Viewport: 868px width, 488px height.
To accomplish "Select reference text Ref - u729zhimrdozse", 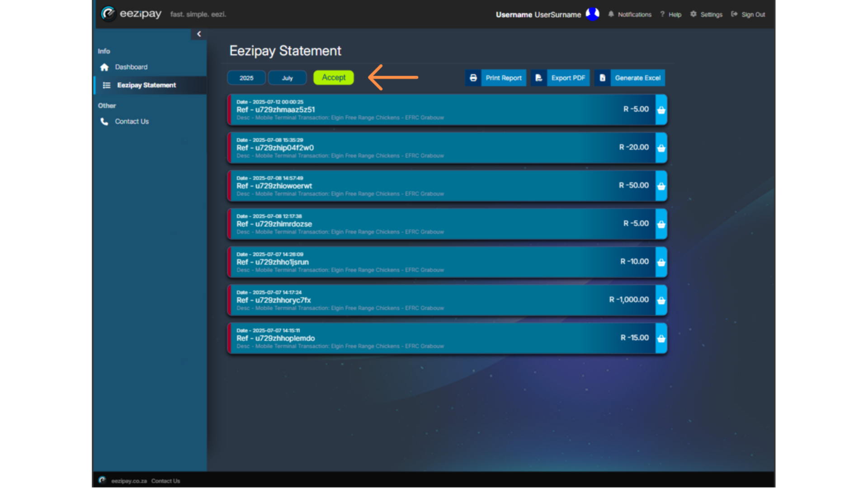I will pyautogui.click(x=274, y=224).
